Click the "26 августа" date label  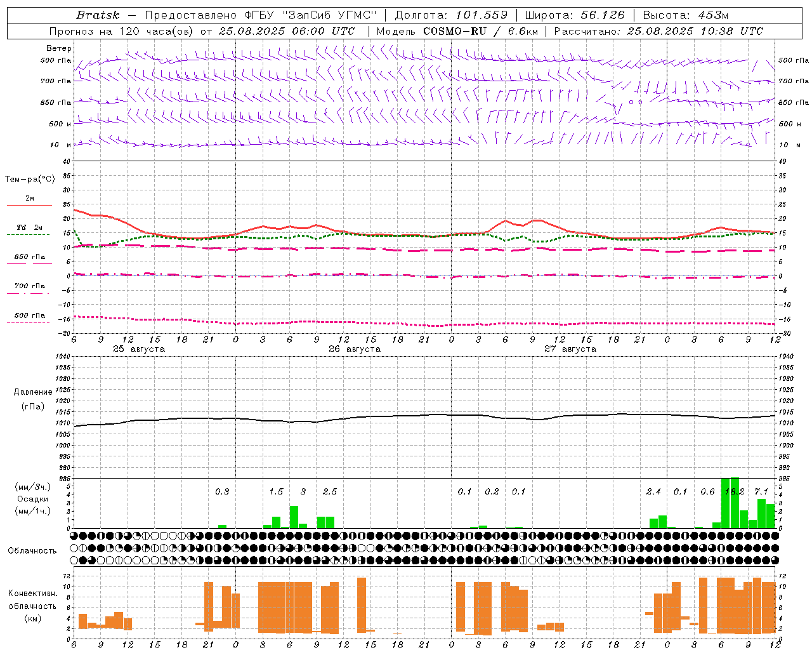(355, 349)
